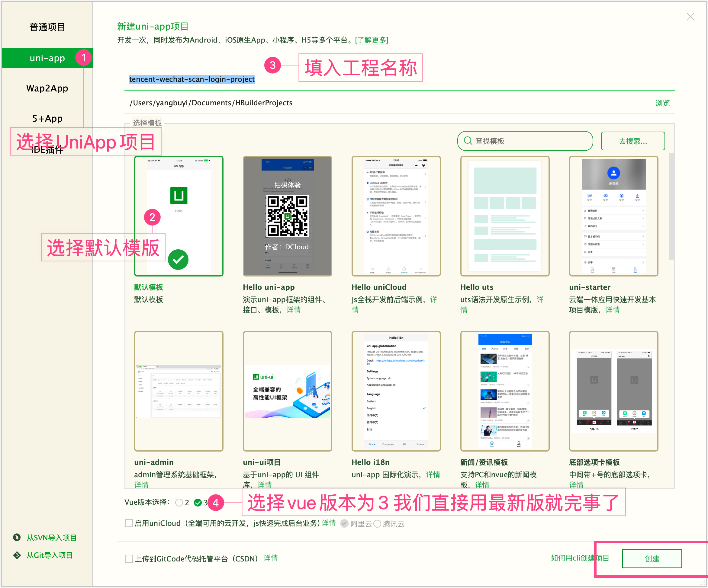Click the Hello uniCloud template title

coord(379,287)
